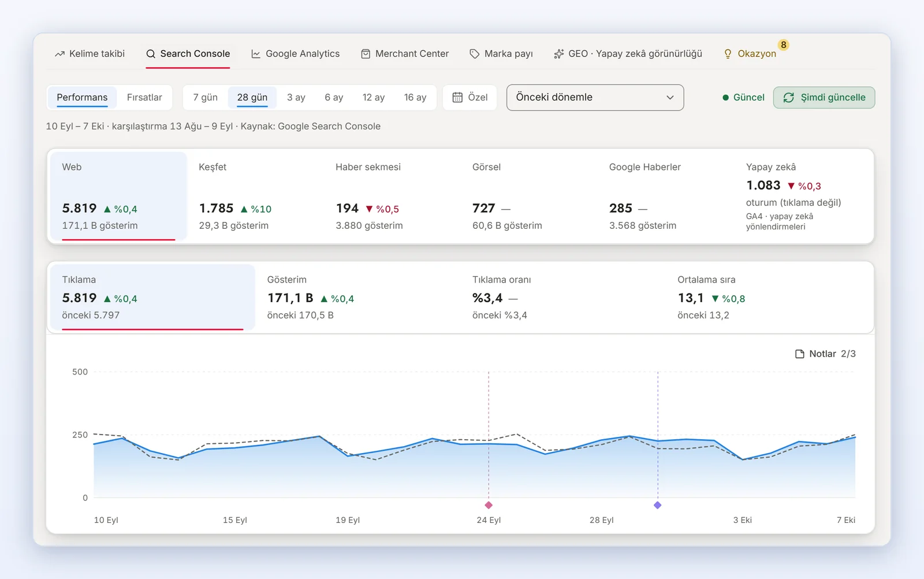Click the Marka payı tag icon
924x579 pixels.
click(475, 54)
